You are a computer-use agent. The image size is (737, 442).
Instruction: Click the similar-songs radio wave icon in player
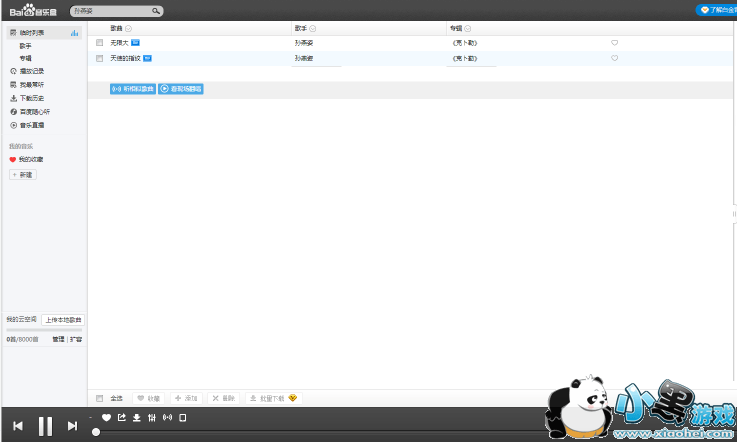167,418
